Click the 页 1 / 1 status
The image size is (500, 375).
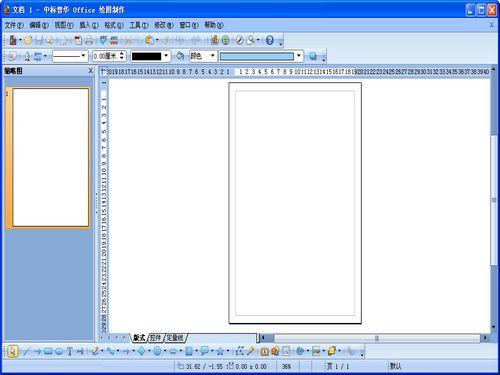coord(338,366)
